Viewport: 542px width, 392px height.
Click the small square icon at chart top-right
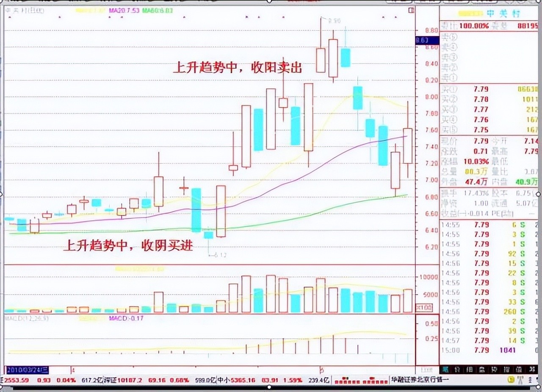pos(409,11)
